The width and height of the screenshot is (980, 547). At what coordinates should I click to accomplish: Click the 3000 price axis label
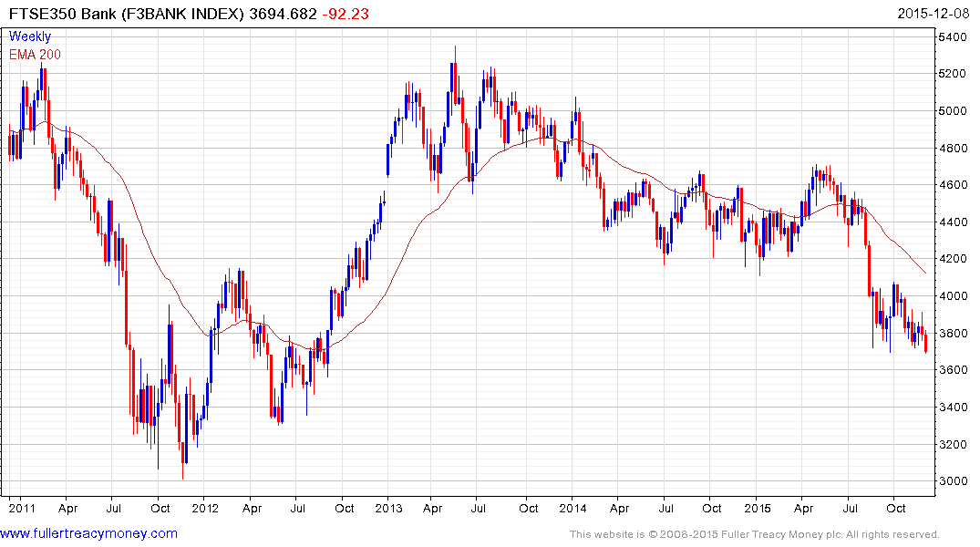tap(953, 481)
